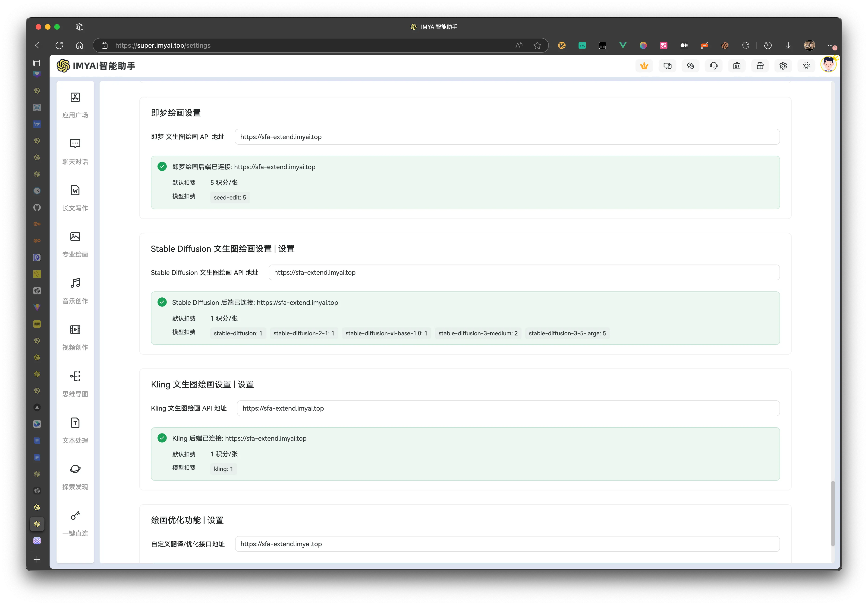Open browser downloads icon
The width and height of the screenshot is (868, 605).
pyautogui.click(x=788, y=45)
